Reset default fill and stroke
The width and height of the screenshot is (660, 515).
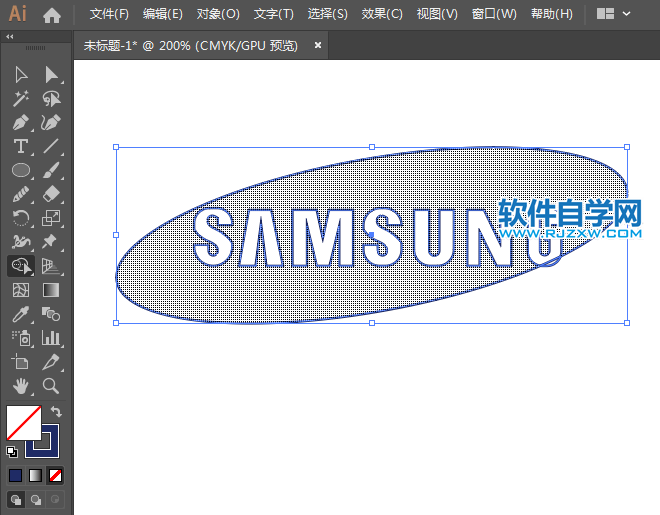(12, 452)
